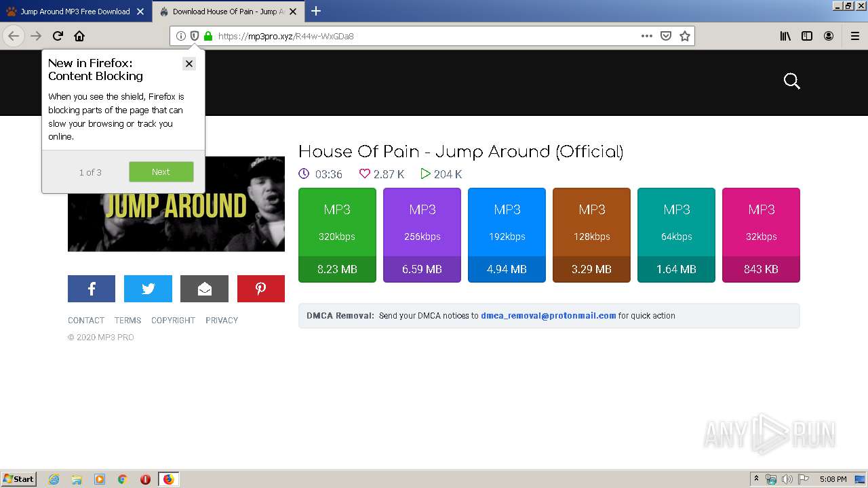
Task: Download MP3 32kbps 843 KB
Action: click(x=761, y=235)
